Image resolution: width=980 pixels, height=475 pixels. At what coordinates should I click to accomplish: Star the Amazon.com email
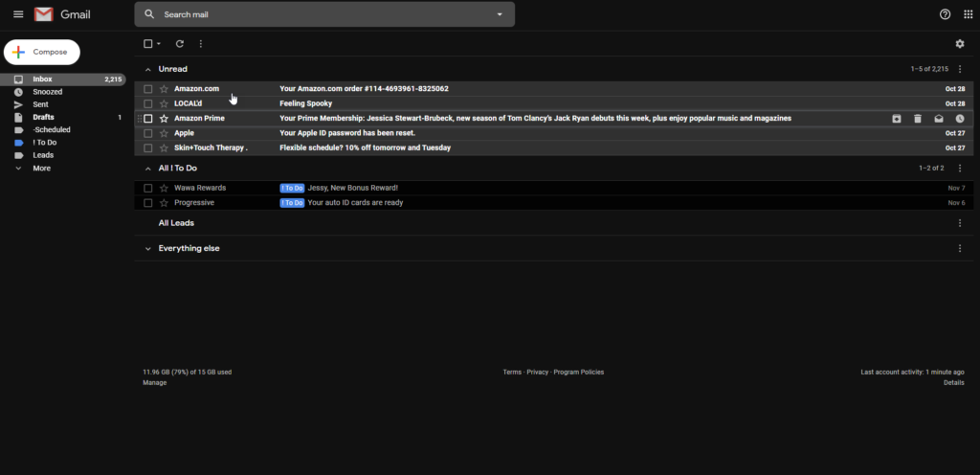tap(164, 89)
